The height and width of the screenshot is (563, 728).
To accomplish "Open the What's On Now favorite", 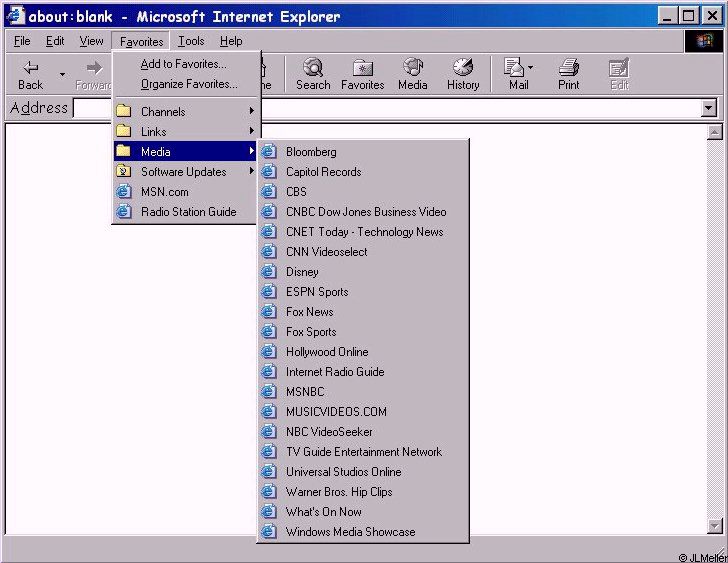I will (363, 511).
